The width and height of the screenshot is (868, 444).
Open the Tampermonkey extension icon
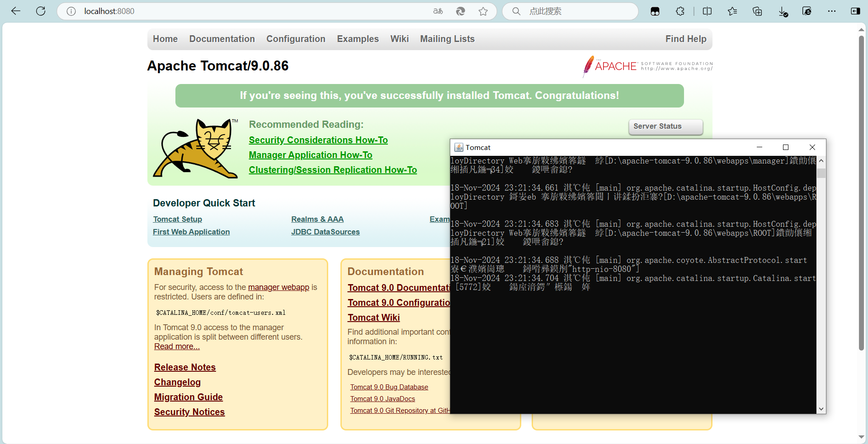655,11
